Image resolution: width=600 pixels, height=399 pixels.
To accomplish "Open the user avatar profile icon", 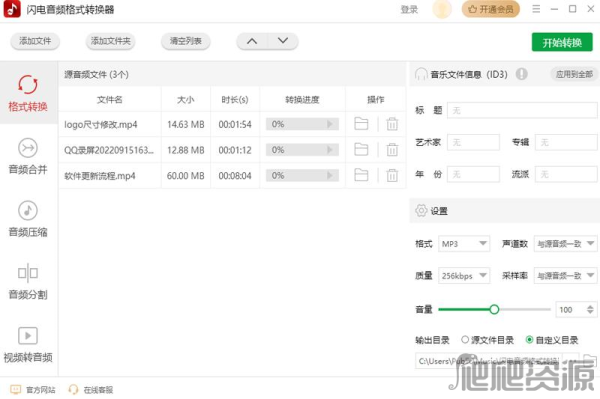I will (442, 9).
